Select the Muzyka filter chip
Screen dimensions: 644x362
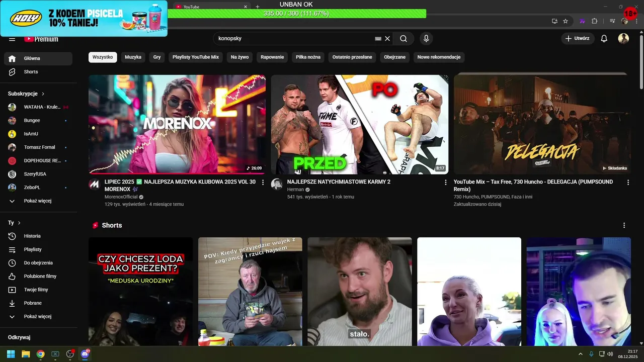click(x=133, y=57)
